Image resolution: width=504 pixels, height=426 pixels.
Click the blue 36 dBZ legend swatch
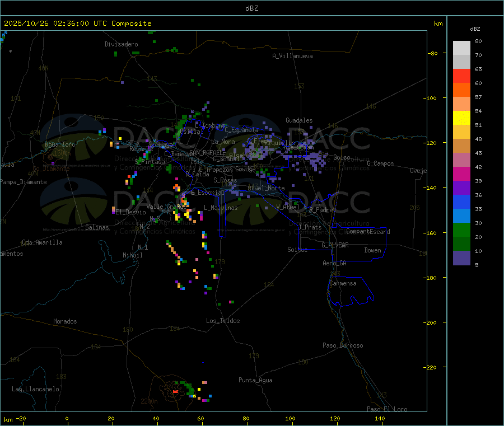tap(461, 202)
